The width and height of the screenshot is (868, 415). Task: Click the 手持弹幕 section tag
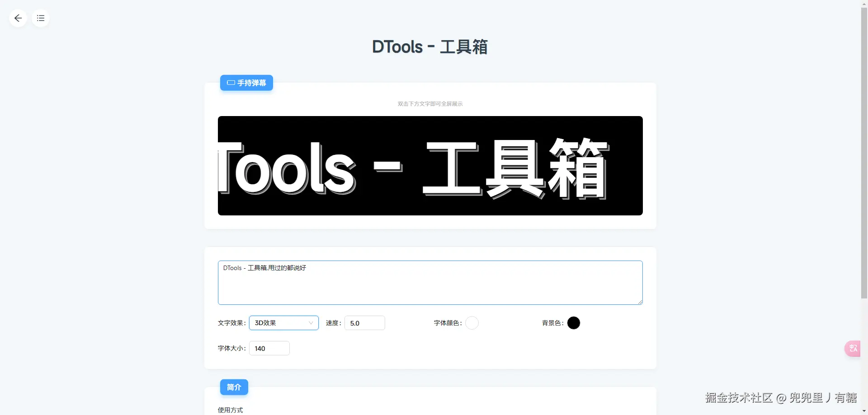(246, 83)
